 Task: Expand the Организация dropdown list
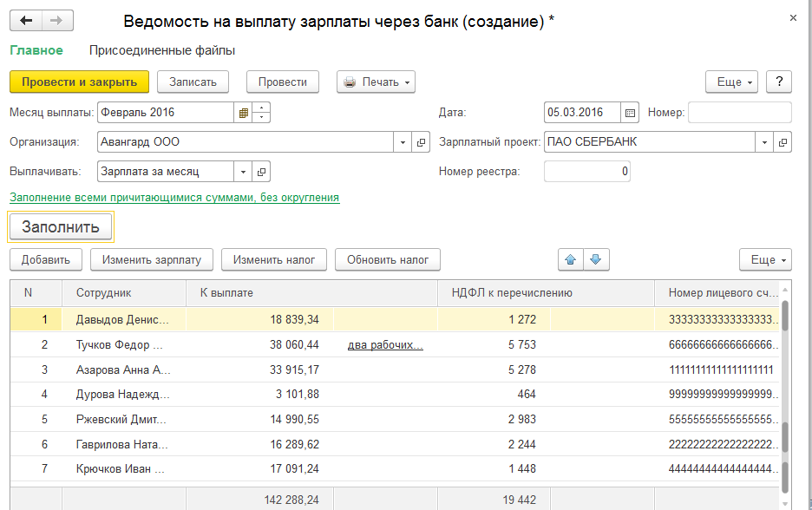pos(403,142)
